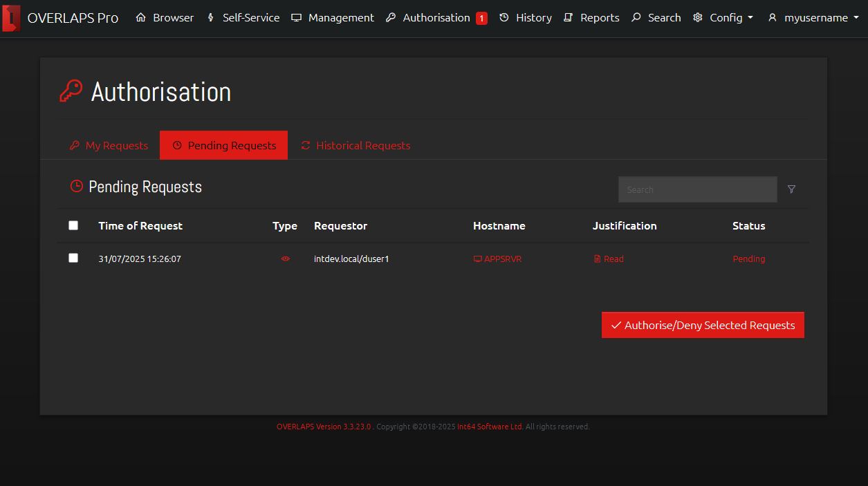This screenshot has height=486, width=868.
Task: Click the Justification column header
Action: 625,226
